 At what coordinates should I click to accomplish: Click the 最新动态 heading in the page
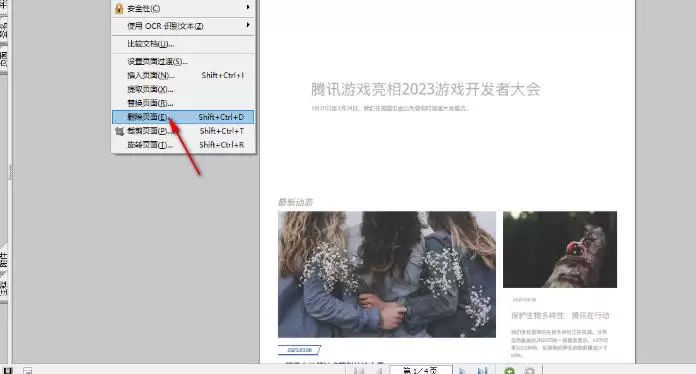(296, 202)
